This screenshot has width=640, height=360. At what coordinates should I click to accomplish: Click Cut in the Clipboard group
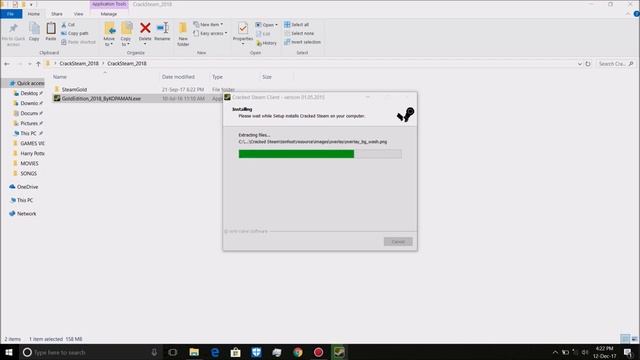click(68, 25)
